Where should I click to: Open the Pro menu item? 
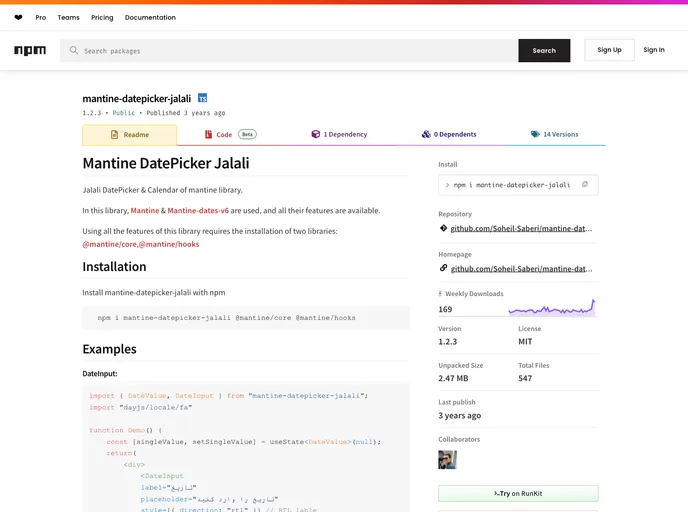pos(41,18)
